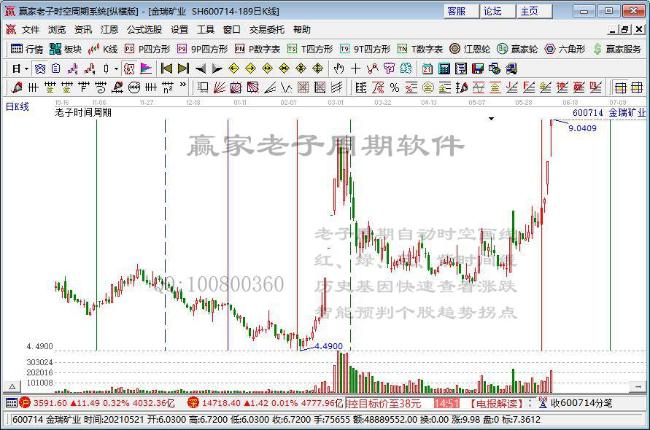The height and width of the screenshot is (430, 650).
Task: Open the 0 value dropdown arrow
Action: point(116,69)
